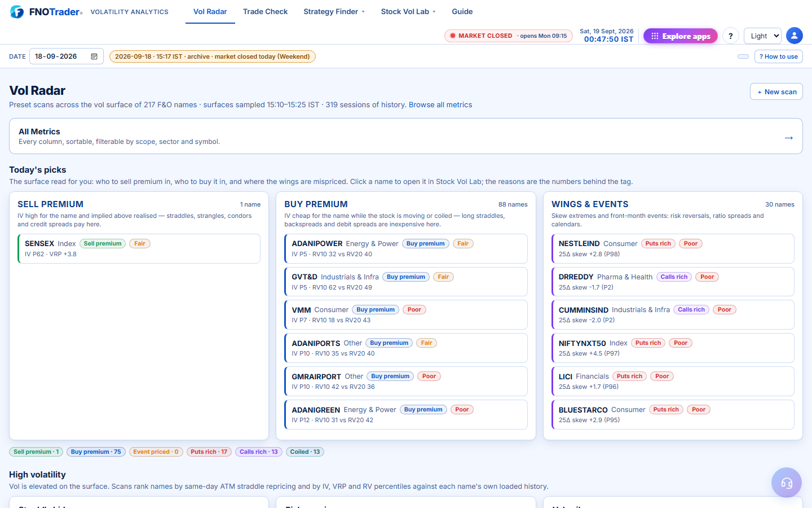Click the Puts rich tag on NESTLEIND
Image resolution: width=812 pixels, height=508 pixels.
(658, 243)
